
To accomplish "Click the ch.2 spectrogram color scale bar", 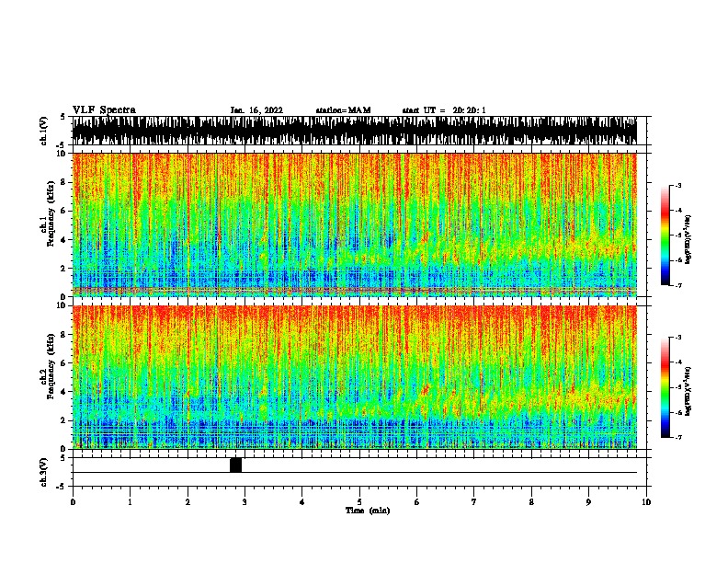I will (665, 387).
